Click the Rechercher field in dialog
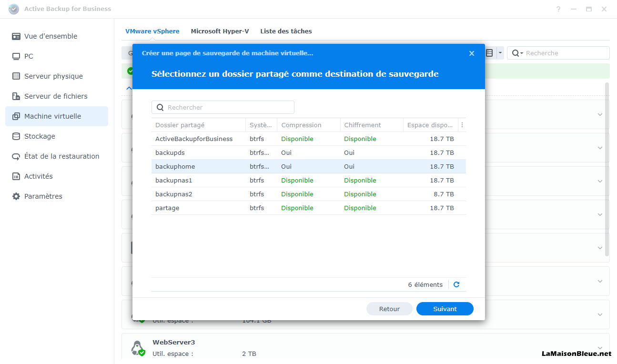 click(x=223, y=107)
